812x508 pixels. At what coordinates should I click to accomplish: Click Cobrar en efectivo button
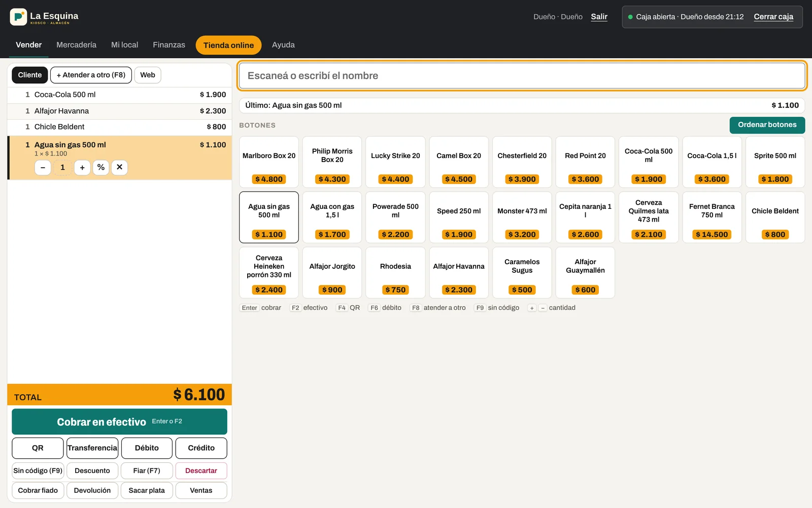pyautogui.click(x=119, y=422)
